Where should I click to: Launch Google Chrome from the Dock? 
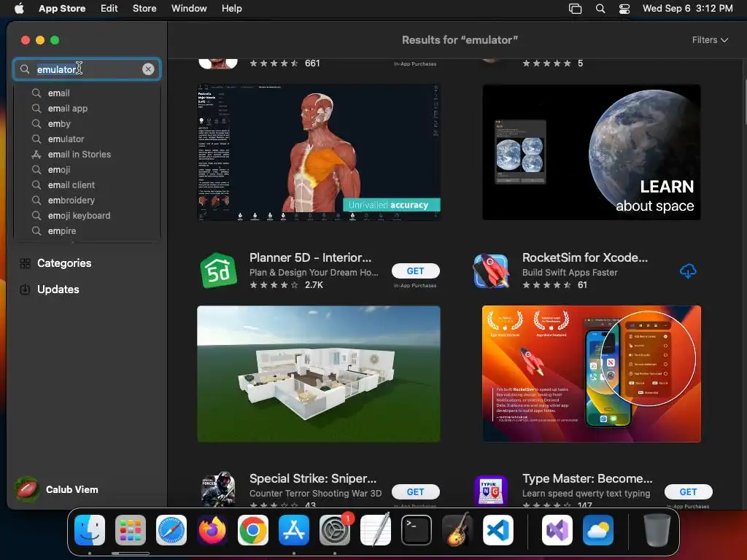point(253,530)
